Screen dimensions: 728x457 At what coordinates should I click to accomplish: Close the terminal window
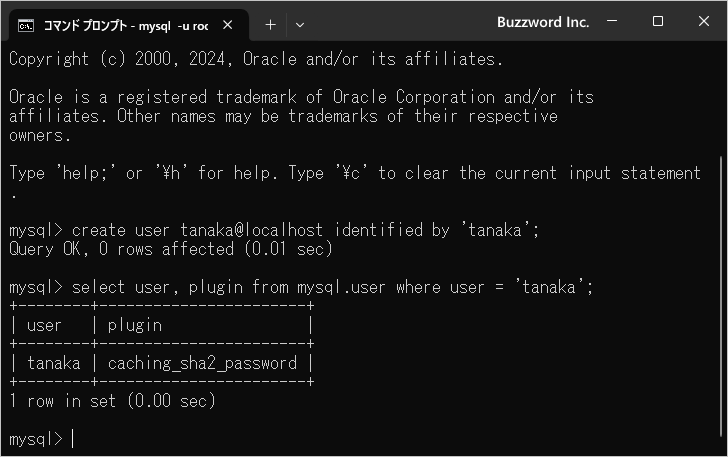click(x=704, y=21)
